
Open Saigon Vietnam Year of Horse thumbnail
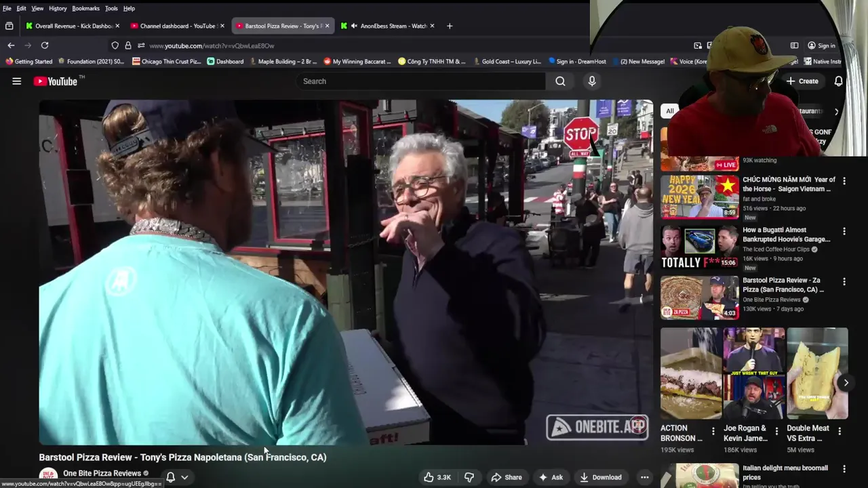point(700,197)
